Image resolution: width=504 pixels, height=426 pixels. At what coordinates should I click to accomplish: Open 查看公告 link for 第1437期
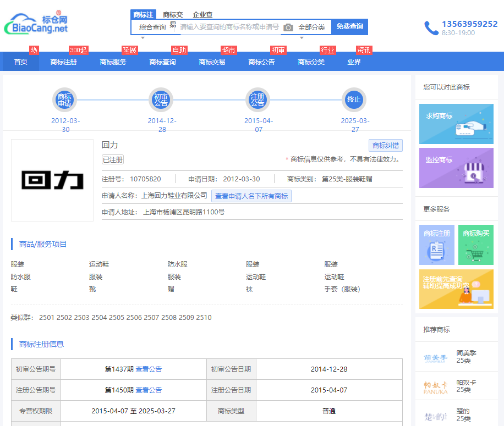click(149, 369)
